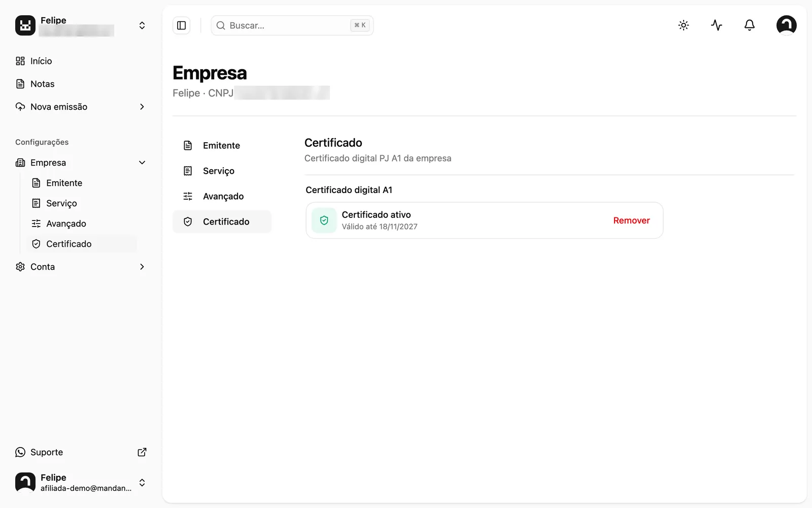Switch to the Serviço tab

(222, 171)
